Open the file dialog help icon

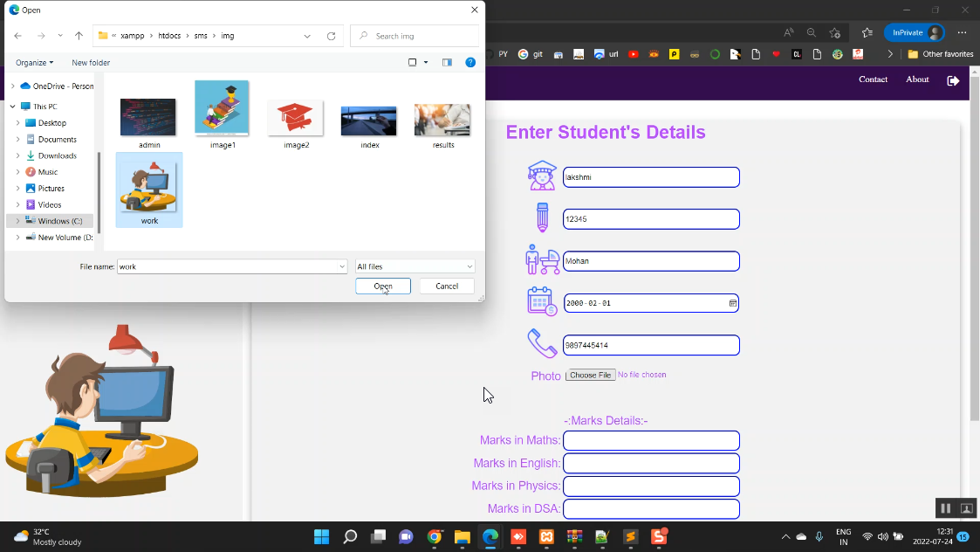[x=470, y=62]
